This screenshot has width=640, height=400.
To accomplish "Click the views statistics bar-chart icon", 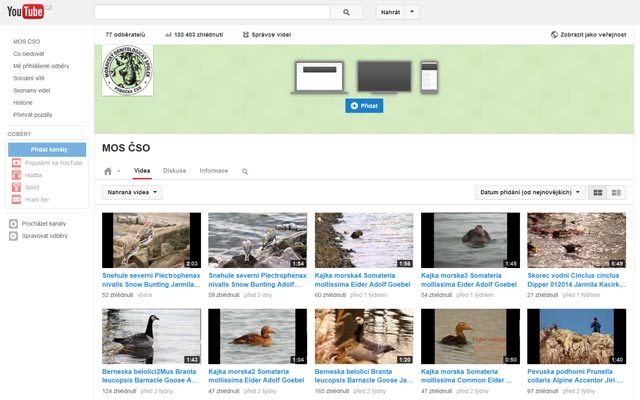I will click(168, 35).
